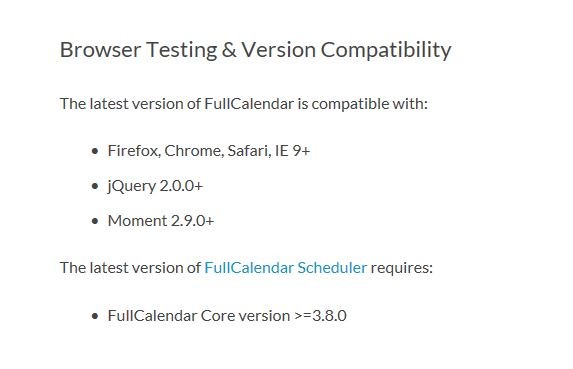Click the word FullCalendar in the first paragraph

point(249,104)
